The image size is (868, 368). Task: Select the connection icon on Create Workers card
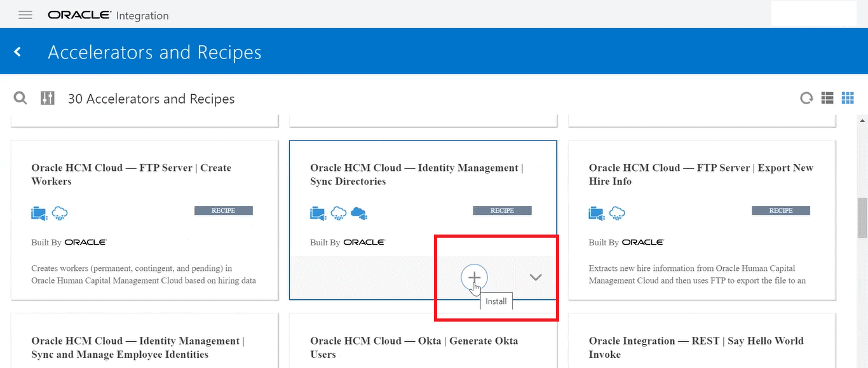pos(39,213)
